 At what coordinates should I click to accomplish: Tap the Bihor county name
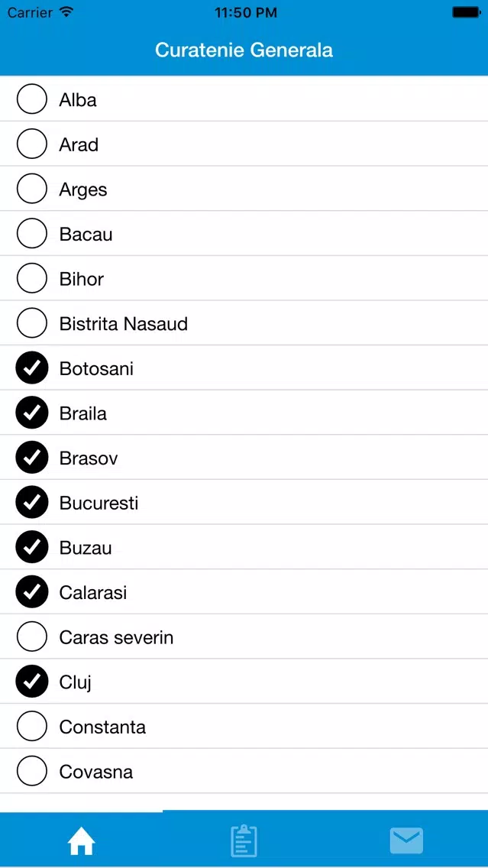pos(81,279)
